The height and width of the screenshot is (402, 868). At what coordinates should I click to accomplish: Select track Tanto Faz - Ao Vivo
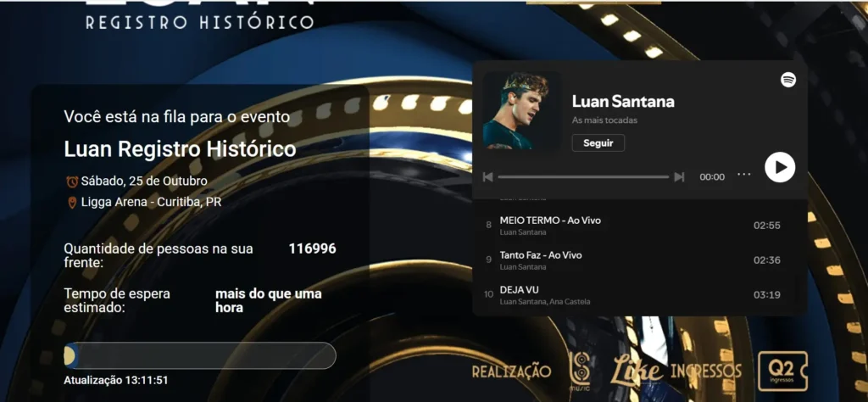[634, 260]
